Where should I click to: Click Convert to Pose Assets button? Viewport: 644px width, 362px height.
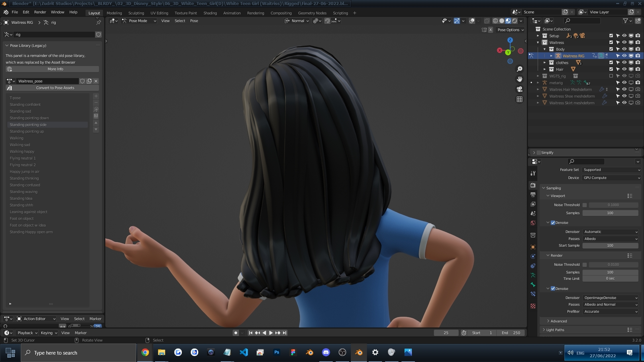pos(55,88)
